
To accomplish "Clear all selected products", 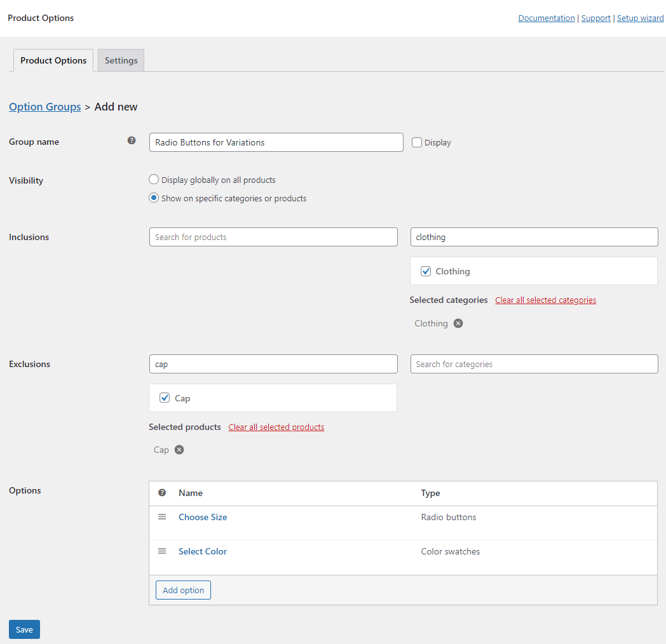I will (276, 427).
